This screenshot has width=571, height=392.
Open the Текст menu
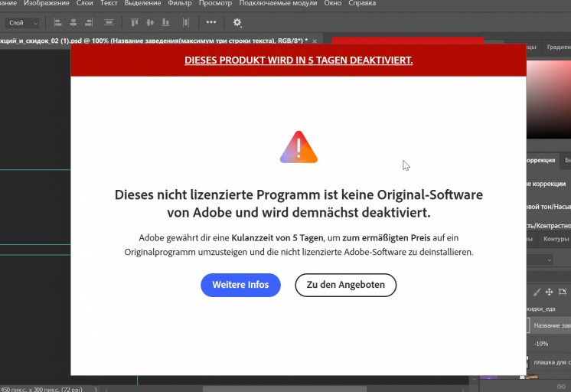point(109,3)
